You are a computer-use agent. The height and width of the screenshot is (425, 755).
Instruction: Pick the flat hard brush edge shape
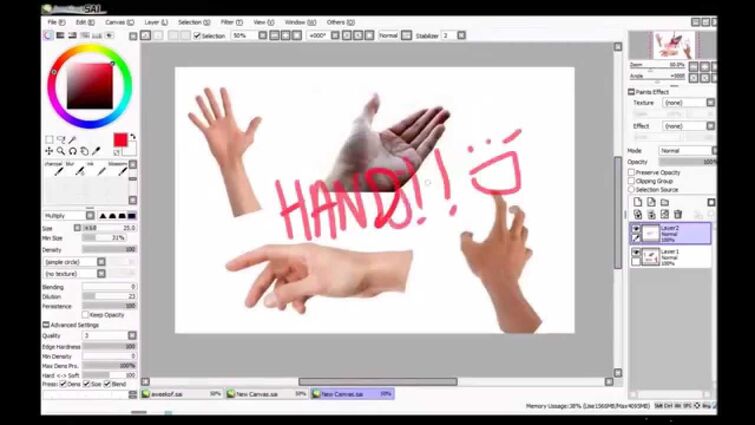coord(131,216)
